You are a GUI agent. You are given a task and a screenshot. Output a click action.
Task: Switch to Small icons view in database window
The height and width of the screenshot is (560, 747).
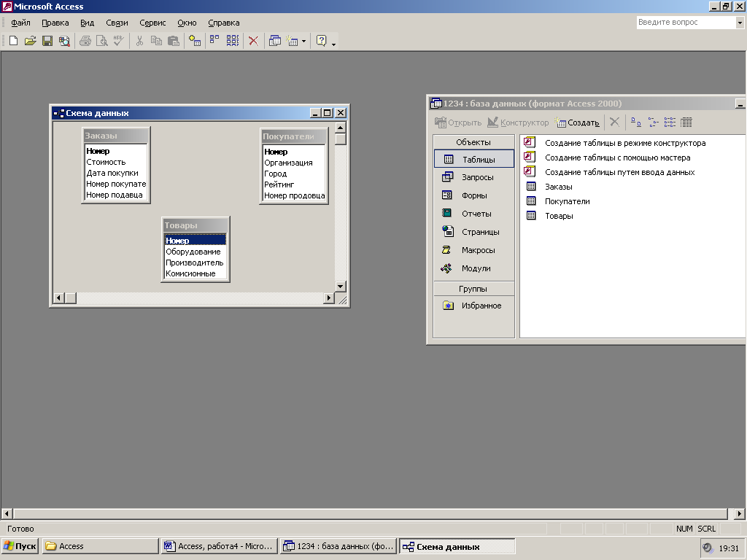click(x=653, y=122)
